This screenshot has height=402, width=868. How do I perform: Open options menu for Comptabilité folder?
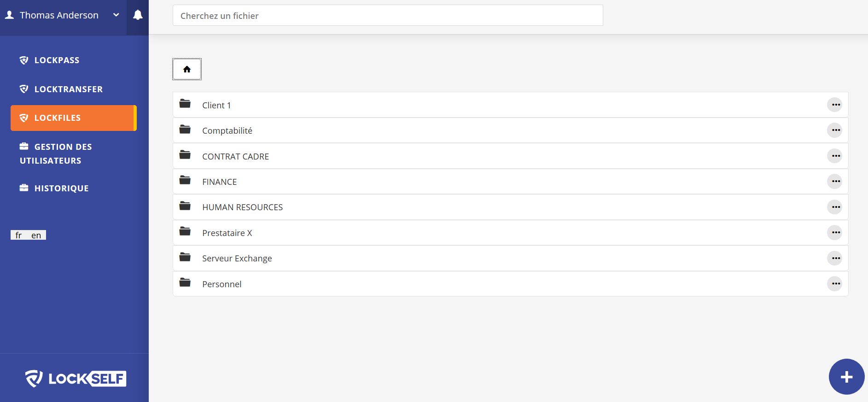[x=835, y=130]
